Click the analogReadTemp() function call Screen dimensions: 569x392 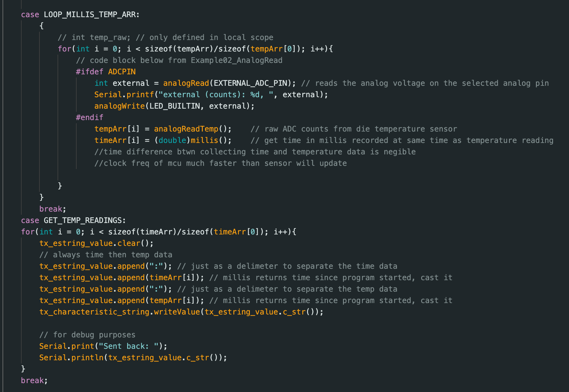coord(186,129)
